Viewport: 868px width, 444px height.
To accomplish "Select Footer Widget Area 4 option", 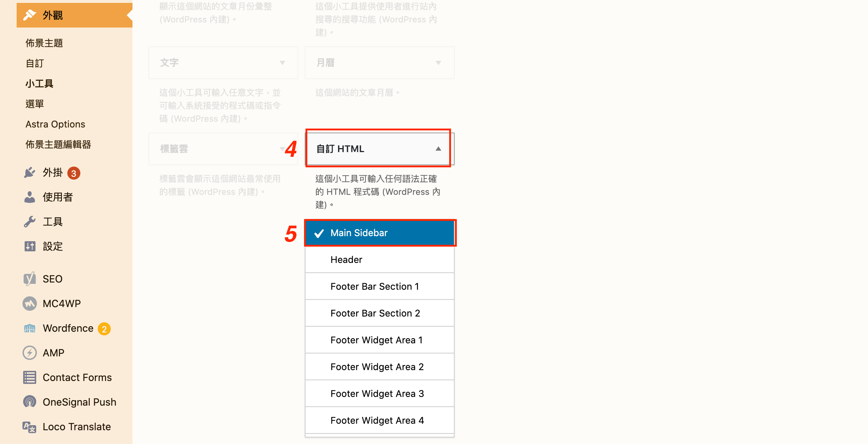I will [x=378, y=420].
